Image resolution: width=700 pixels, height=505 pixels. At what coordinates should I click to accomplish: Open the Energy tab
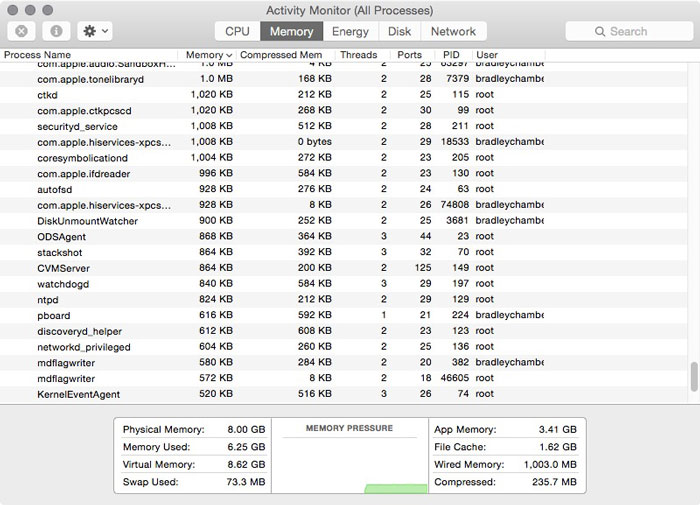click(350, 31)
